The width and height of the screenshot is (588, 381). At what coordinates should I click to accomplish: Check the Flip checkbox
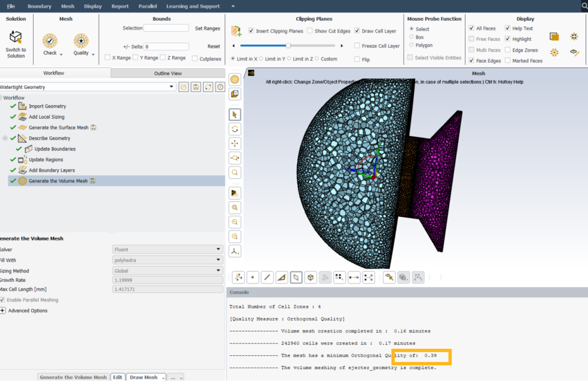click(357, 59)
